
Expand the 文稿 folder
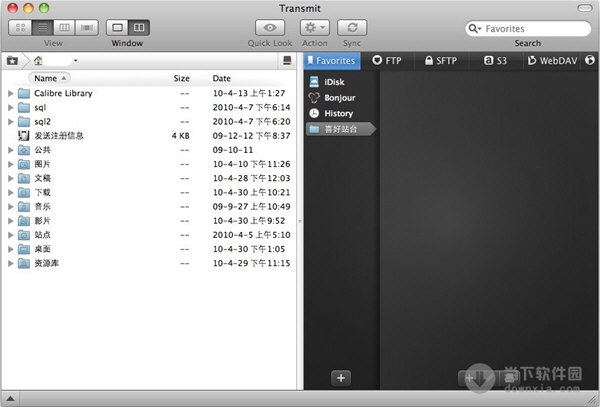pos(11,178)
